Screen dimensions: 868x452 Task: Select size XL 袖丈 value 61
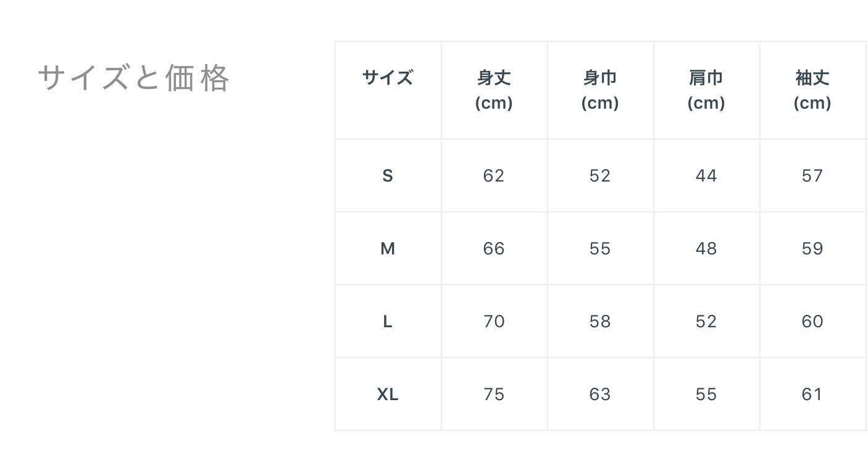coord(812,395)
